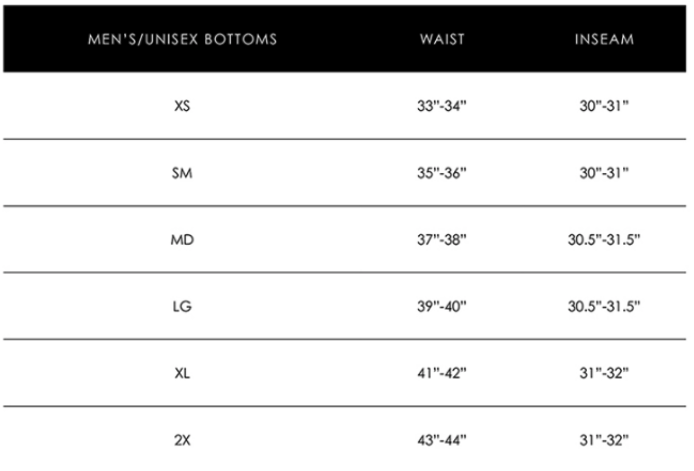Click the 35"-36" waist value
This screenshot has height=471, width=694.
[442, 173]
